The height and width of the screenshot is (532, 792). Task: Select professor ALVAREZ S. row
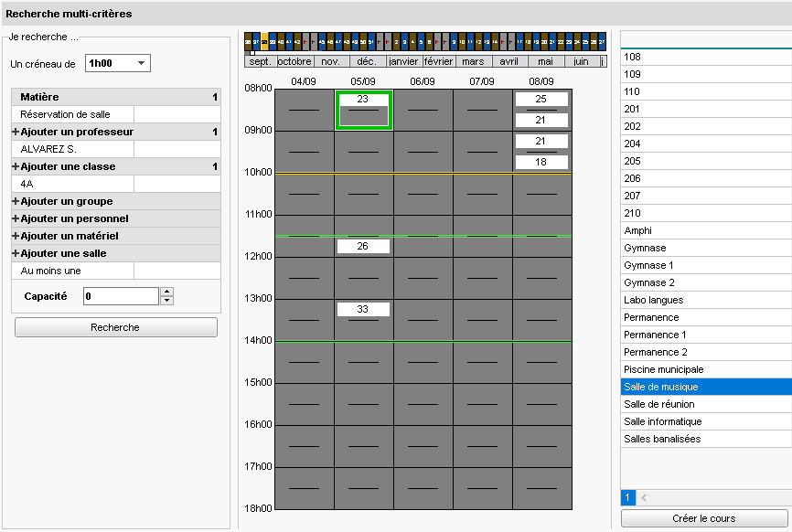[x=116, y=149]
